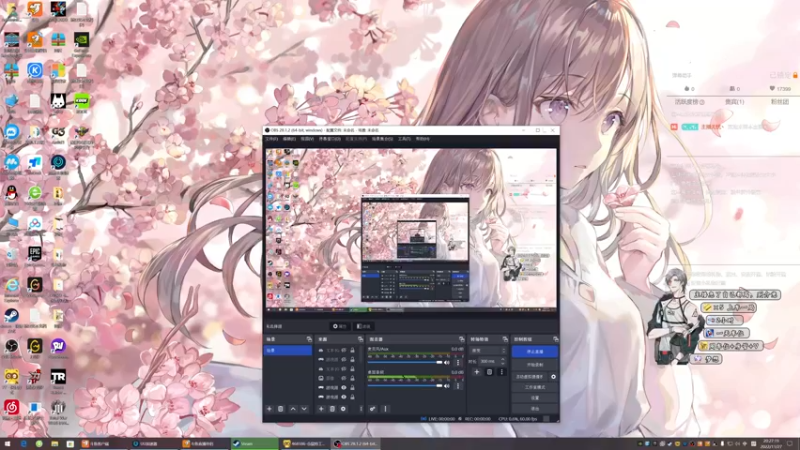Remove transition using the transitions trash icon
Image resolution: width=800 pixels, height=450 pixels.
[x=489, y=372]
